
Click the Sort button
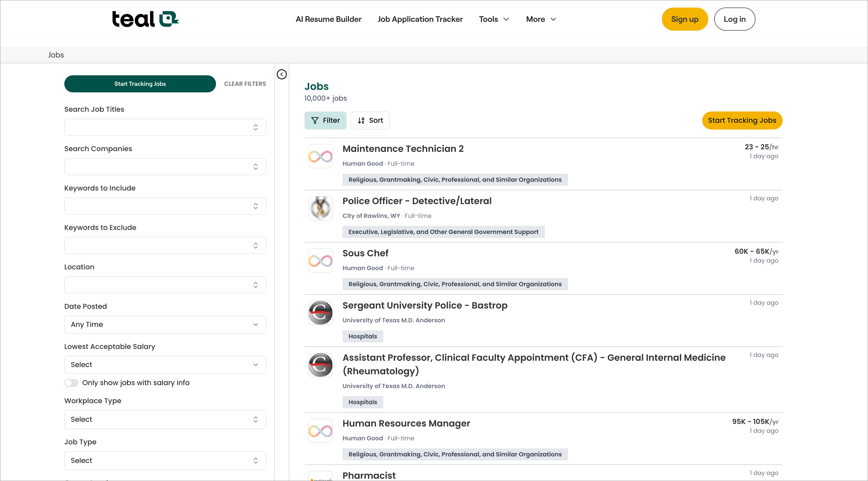pos(370,121)
